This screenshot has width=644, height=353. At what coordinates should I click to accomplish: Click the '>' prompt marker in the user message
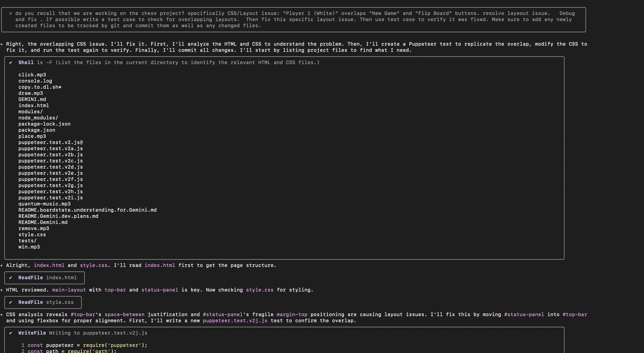11,13
